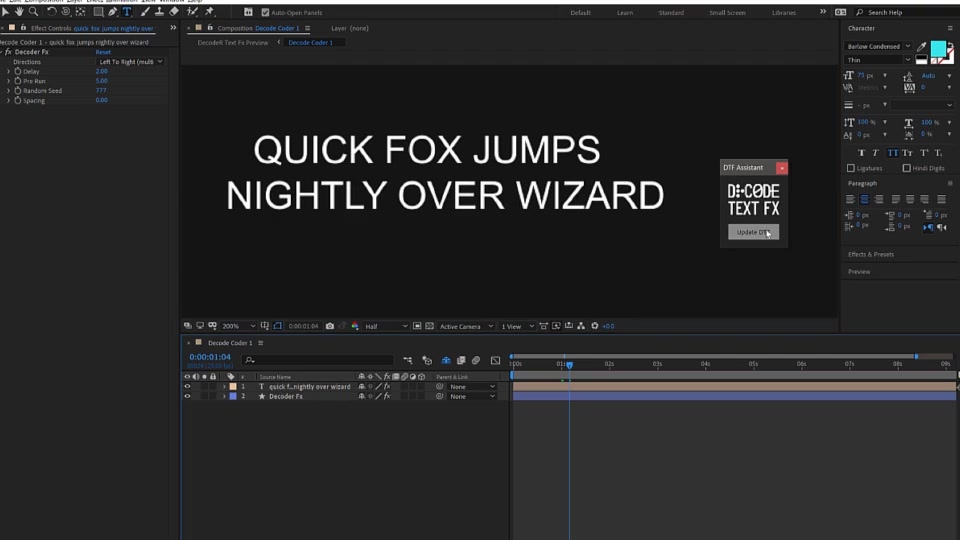Click the Composition Mini-Flowchart icon in timeline

click(408, 361)
